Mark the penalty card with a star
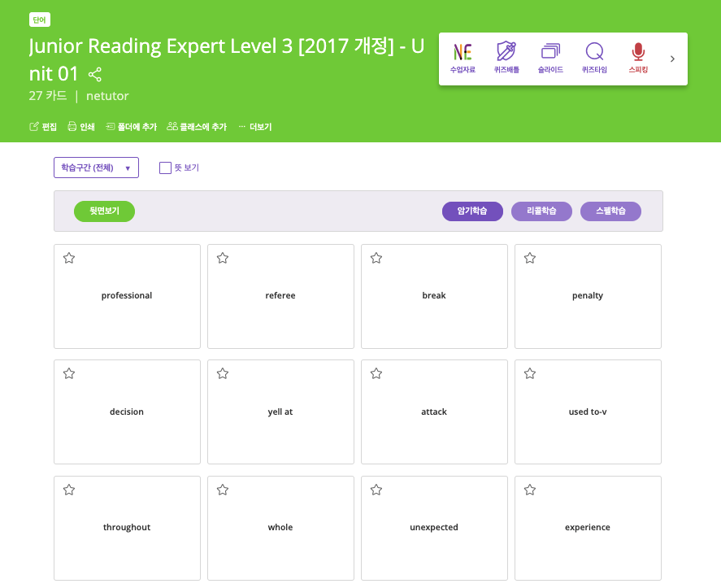 (530, 258)
